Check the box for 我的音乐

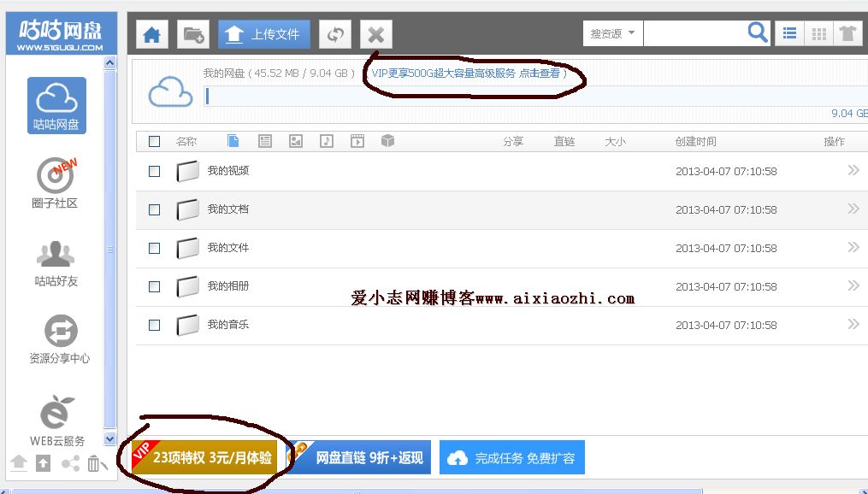(155, 326)
